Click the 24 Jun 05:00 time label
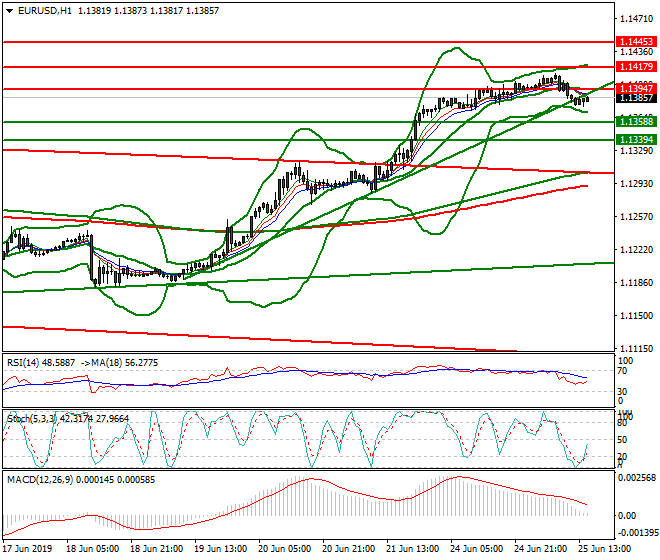Image resolution: width=660 pixels, height=560 pixels. point(476,549)
